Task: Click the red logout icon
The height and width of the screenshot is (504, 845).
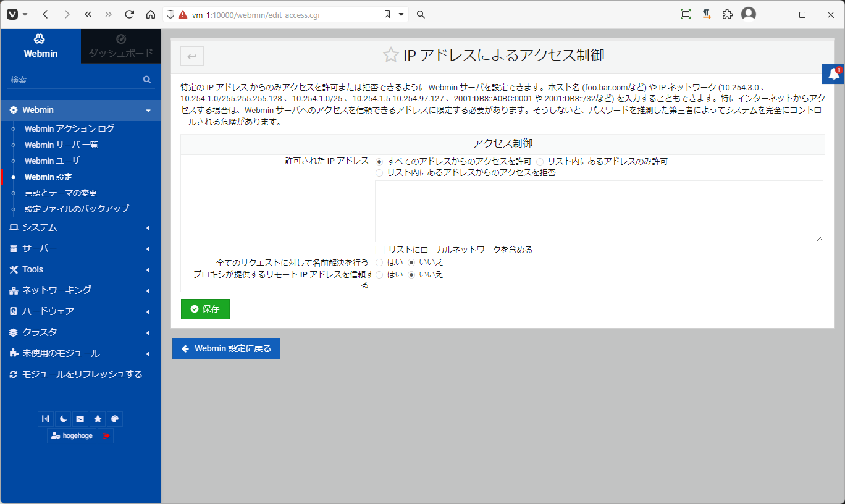Action: click(x=106, y=435)
